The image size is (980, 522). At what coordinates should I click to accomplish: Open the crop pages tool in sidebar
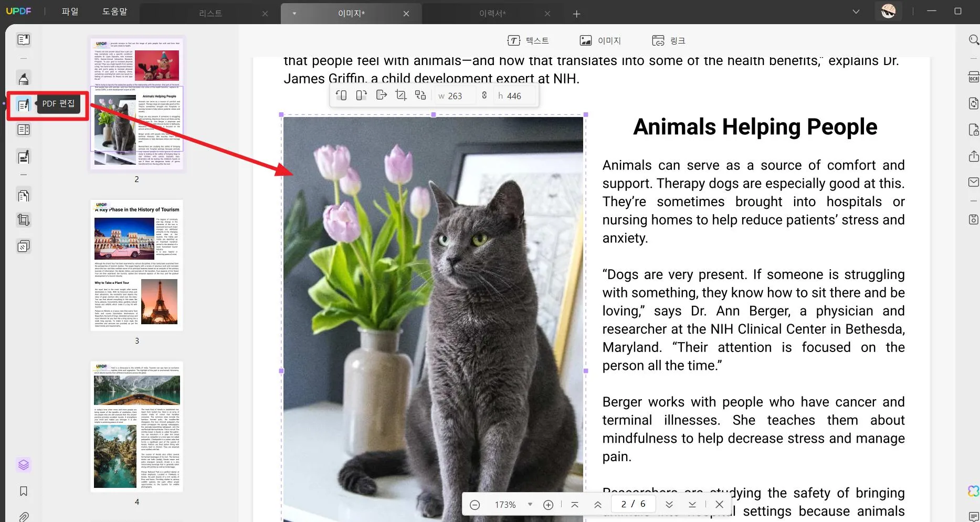click(x=24, y=220)
